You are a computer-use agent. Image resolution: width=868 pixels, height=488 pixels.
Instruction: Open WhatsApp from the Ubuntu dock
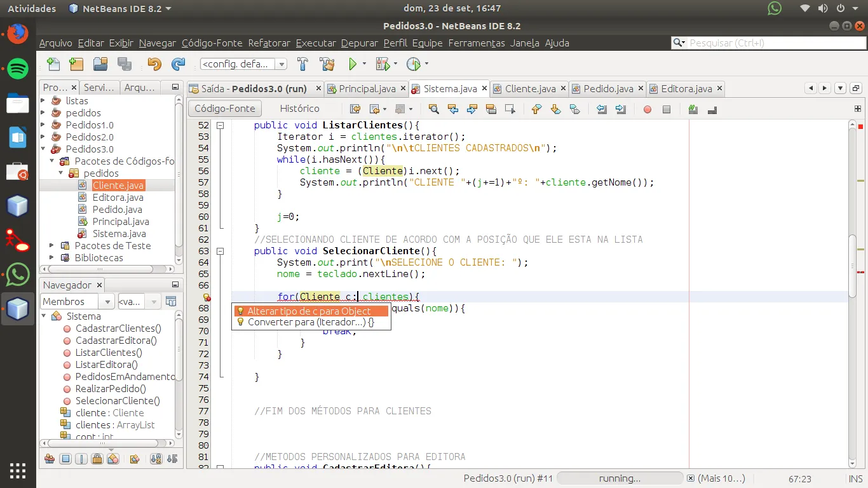click(x=18, y=274)
